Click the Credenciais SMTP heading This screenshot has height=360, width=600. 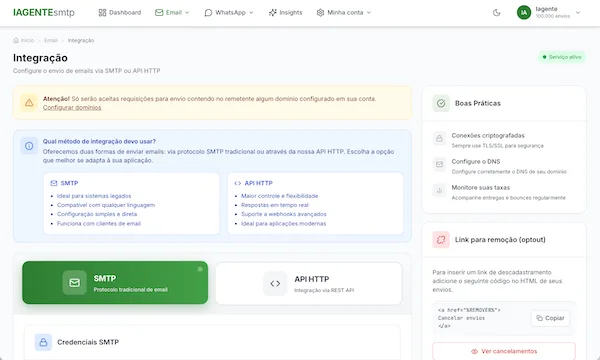pos(88,342)
